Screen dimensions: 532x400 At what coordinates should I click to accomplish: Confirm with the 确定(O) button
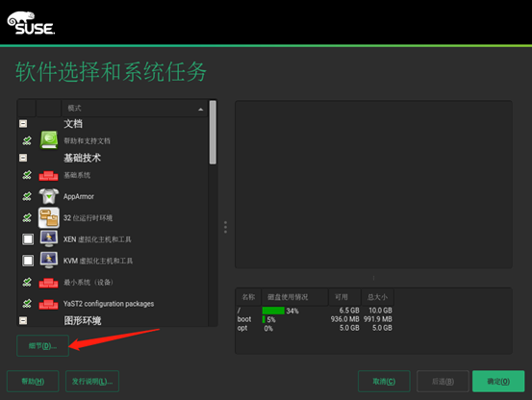498,382
